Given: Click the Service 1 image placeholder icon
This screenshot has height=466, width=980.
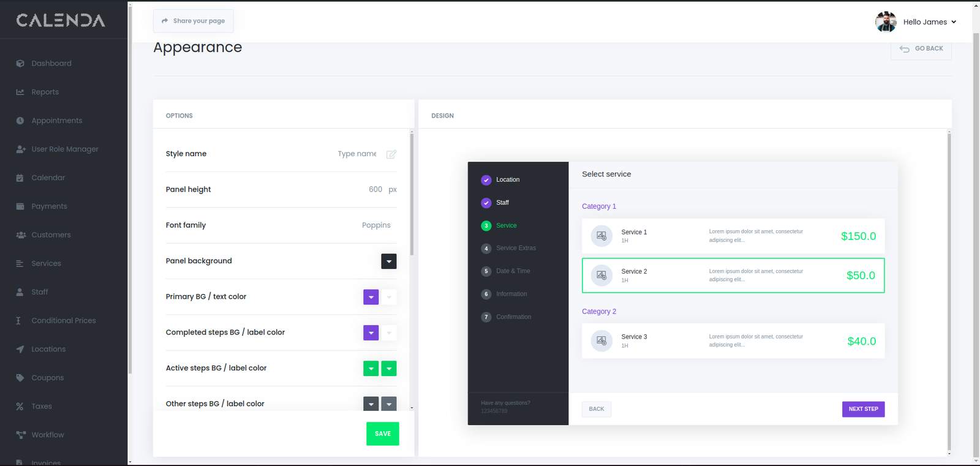Looking at the screenshot, I should 601,236.
